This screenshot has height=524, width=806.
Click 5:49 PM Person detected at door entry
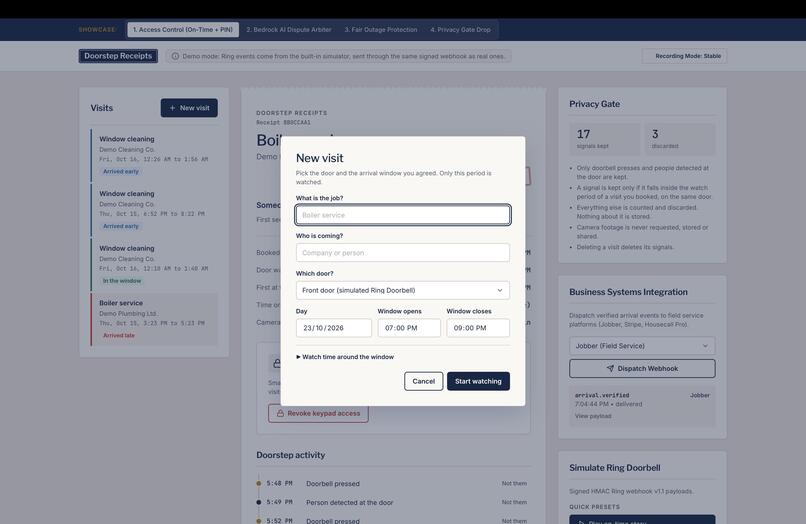pos(393,502)
